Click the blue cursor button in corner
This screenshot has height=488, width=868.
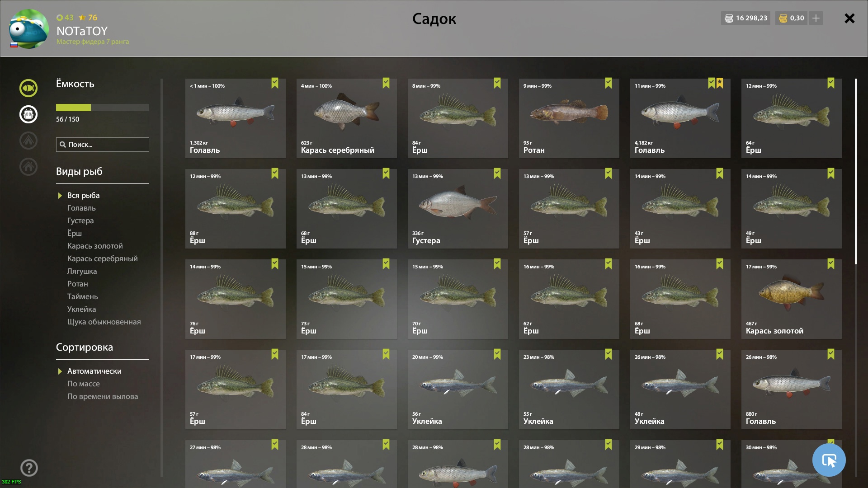829,460
